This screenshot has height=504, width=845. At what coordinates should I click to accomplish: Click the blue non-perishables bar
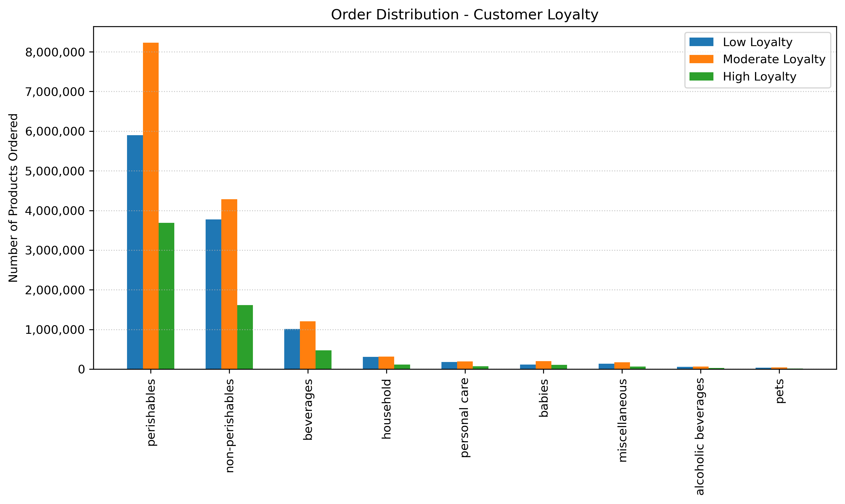coord(213,294)
